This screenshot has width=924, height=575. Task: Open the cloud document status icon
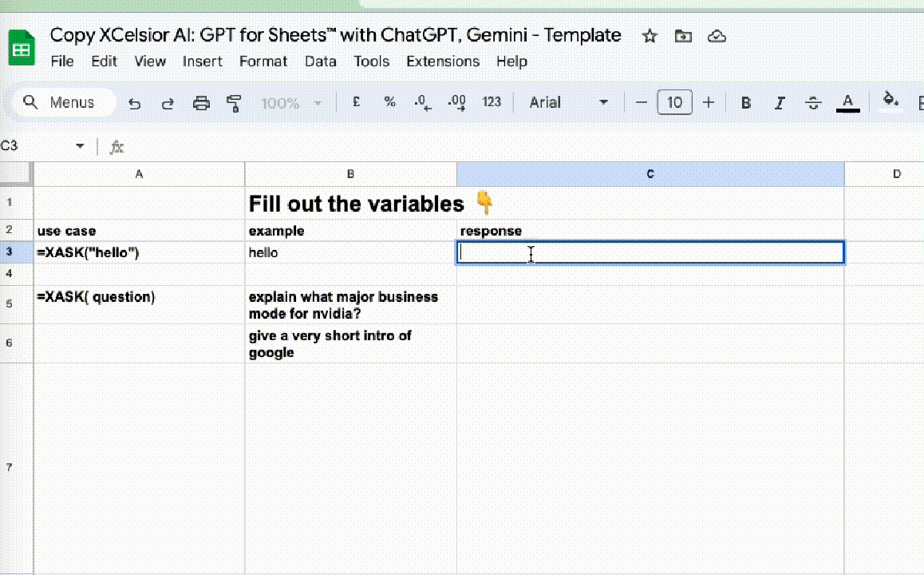tap(717, 36)
